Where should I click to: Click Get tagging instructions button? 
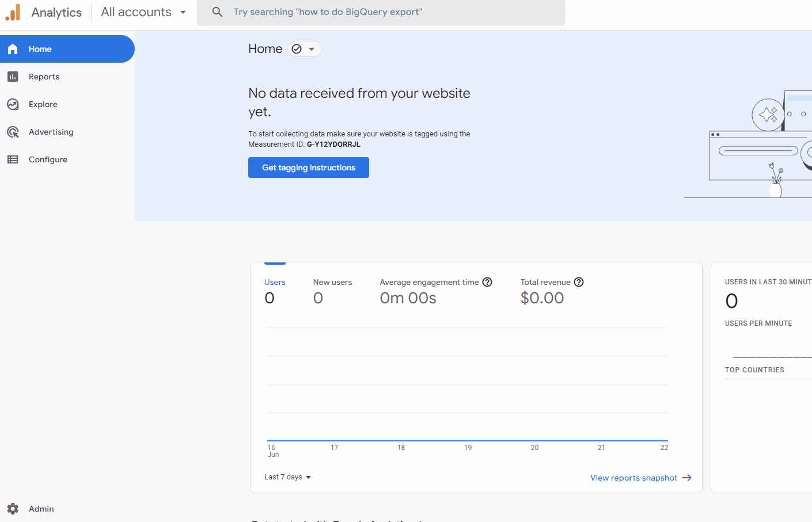309,167
